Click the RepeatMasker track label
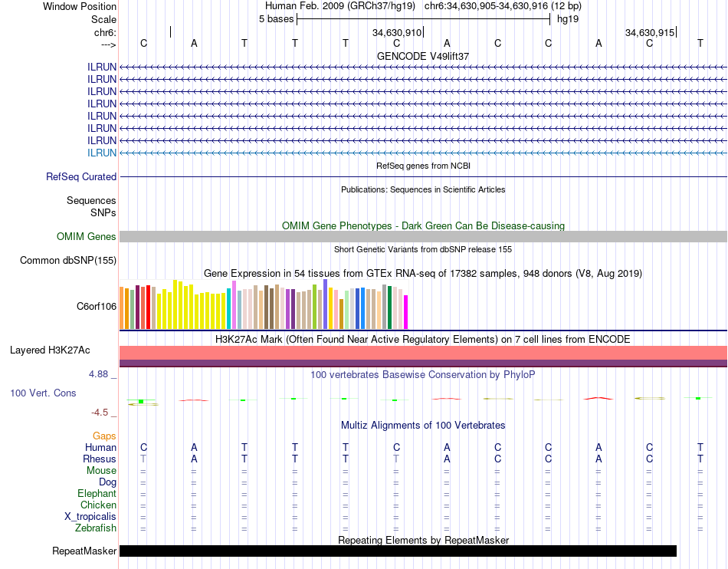The image size is (728, 569). 84,551
